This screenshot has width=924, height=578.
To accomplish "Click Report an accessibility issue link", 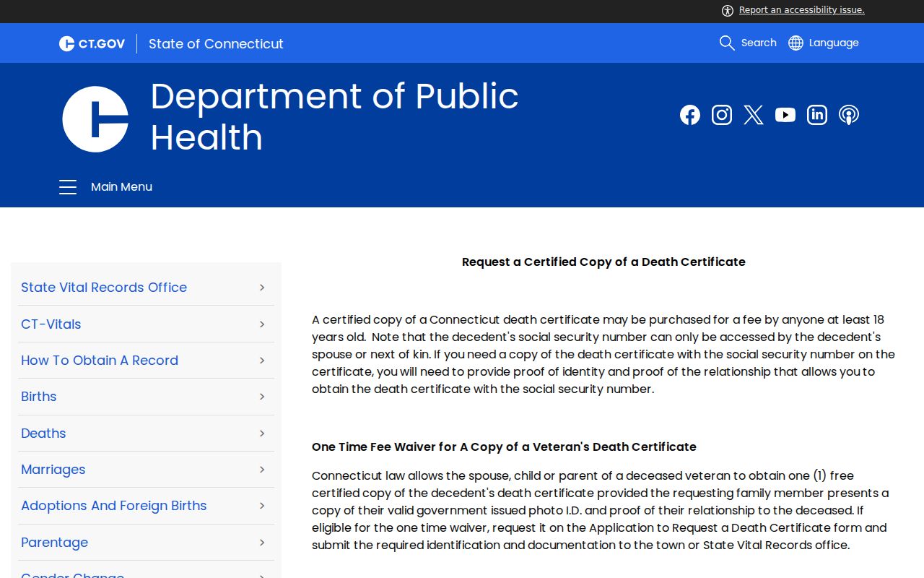I will click(802, 10).
